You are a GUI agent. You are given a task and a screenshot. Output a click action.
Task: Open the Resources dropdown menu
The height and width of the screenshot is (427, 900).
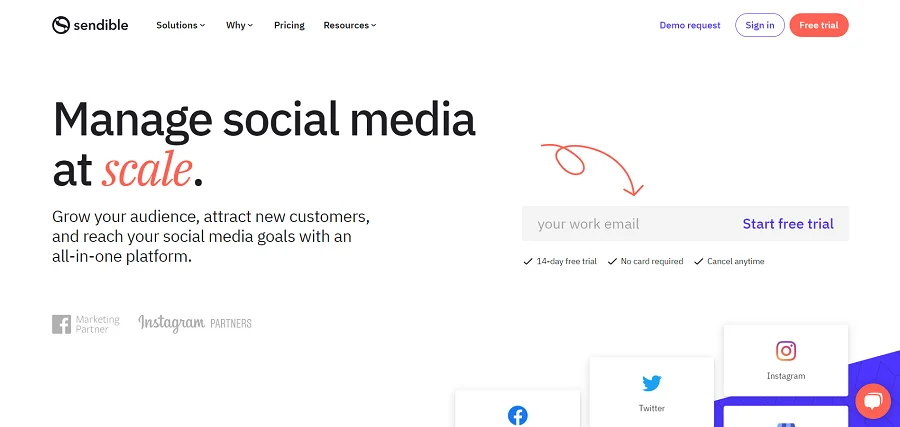tap(349, 25)
